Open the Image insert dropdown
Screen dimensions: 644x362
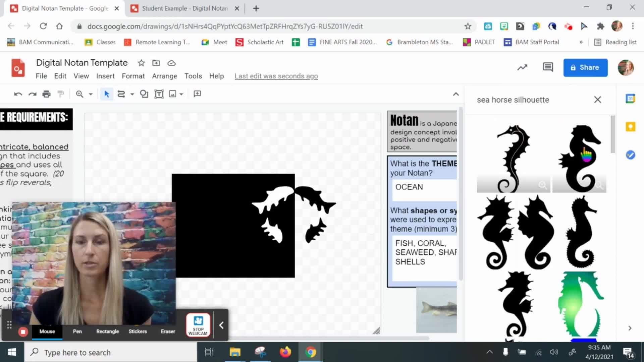click(181, 94)
